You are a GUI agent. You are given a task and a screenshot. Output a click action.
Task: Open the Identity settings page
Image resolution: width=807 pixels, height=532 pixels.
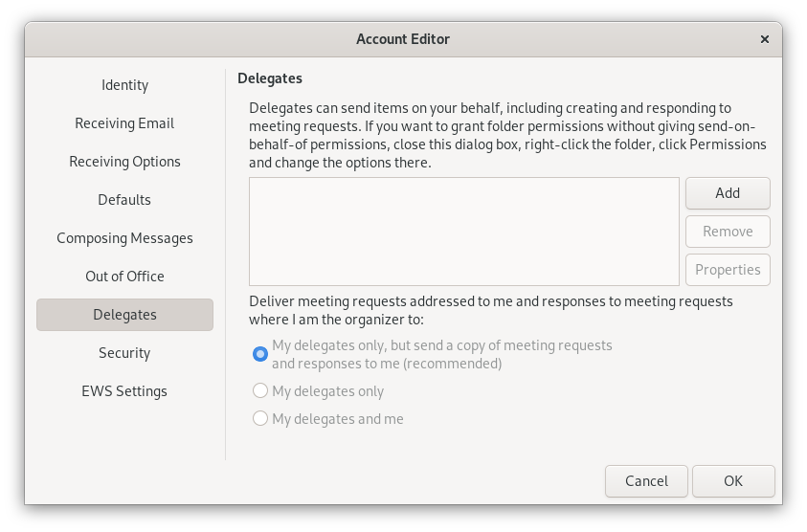[x=124, y=85]
